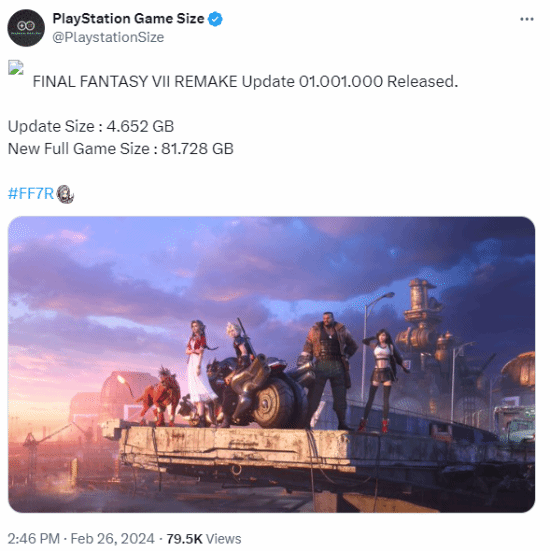The width and height of the screenshot is (550, 551).
Task: Click the blue verified checkmark badge
Action: point(215,19)
